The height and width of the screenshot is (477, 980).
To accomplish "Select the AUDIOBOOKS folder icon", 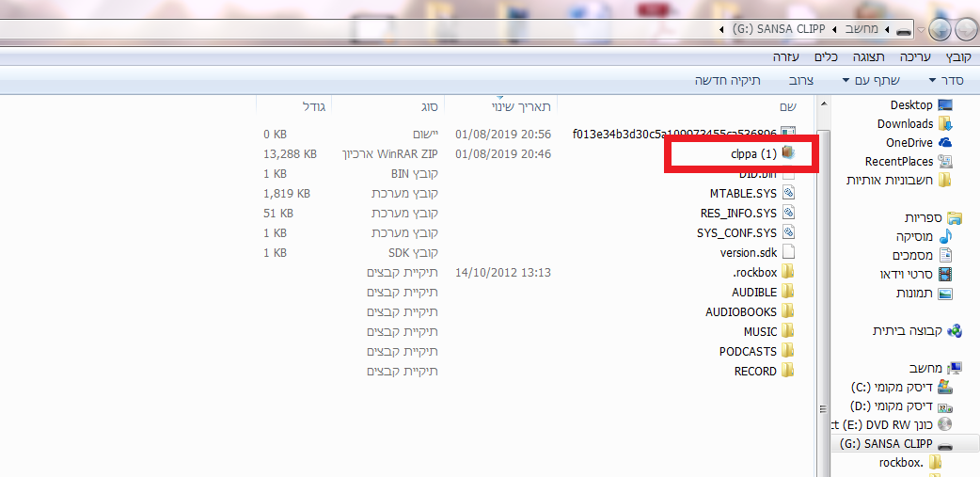I will click(x=787, y=311).
